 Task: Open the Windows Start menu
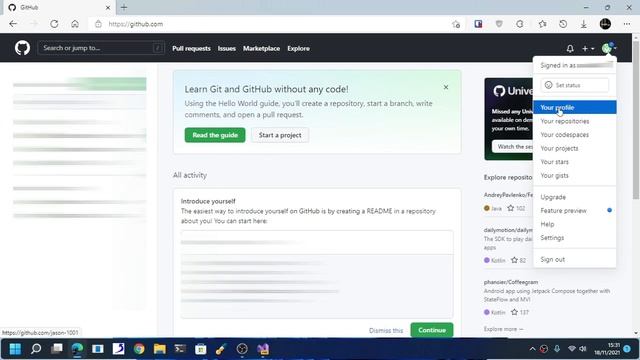[15, 349]
